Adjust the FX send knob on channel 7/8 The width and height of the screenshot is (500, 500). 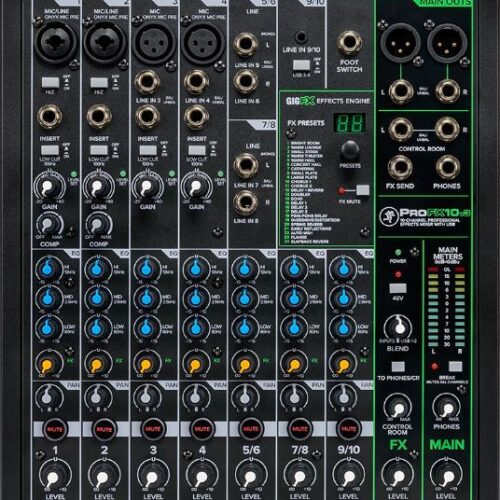pyautogui.click(x=293, y=363)
